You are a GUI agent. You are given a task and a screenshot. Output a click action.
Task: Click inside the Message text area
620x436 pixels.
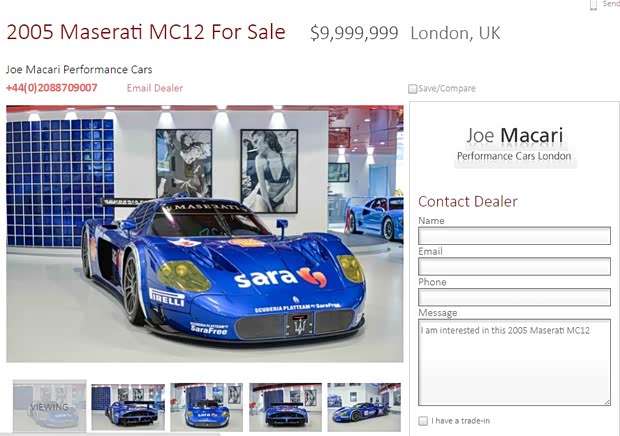[514, 362]
